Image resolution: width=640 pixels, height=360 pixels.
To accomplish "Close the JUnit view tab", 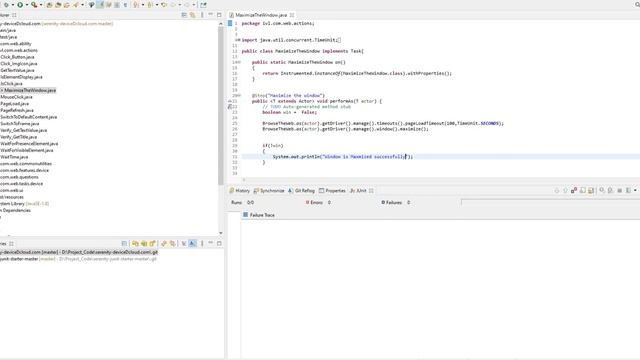I will coord(371,191).
